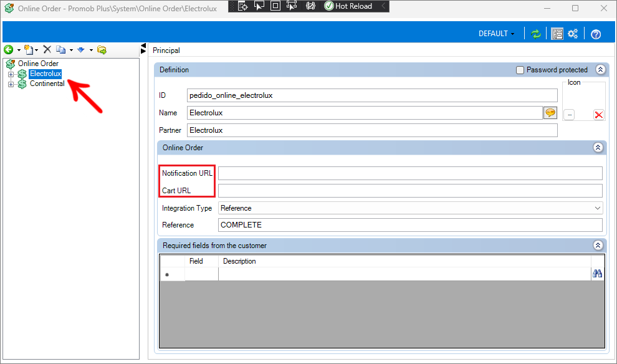This screenshot has height=364, width=617.
Task: Delete selected item with X icon
Action: click(x=47, y=49)
